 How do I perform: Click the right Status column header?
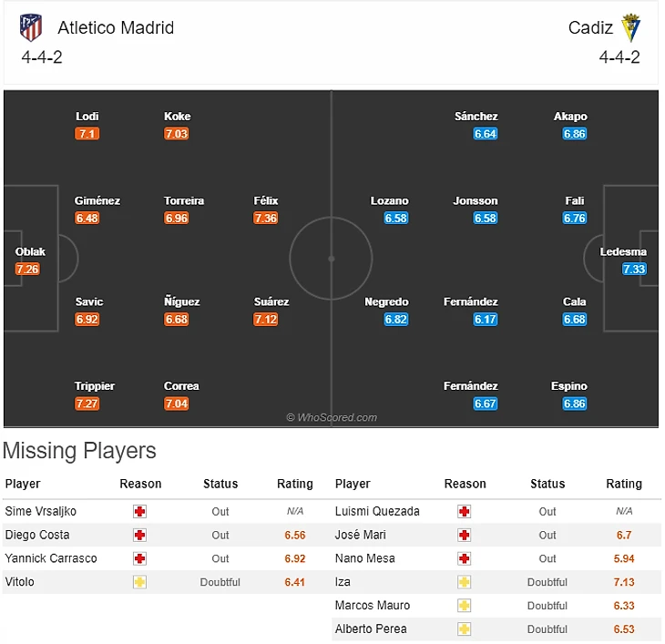tap(547, 484)
